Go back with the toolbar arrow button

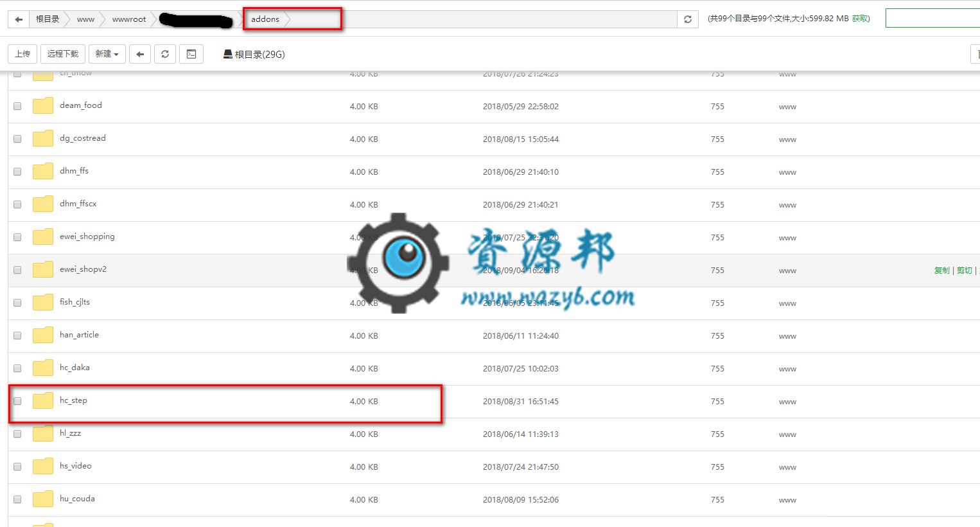(140, 54)
